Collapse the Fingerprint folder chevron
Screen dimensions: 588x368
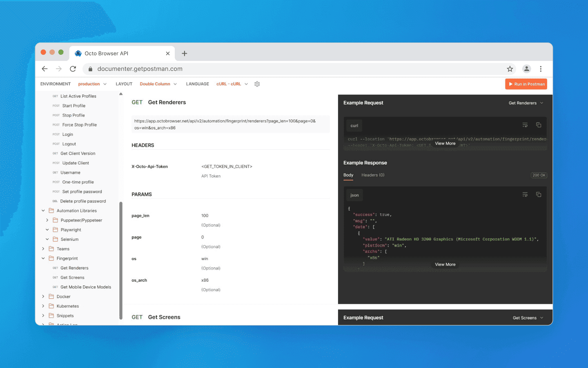pyautogui.click(x=43, y=258)
